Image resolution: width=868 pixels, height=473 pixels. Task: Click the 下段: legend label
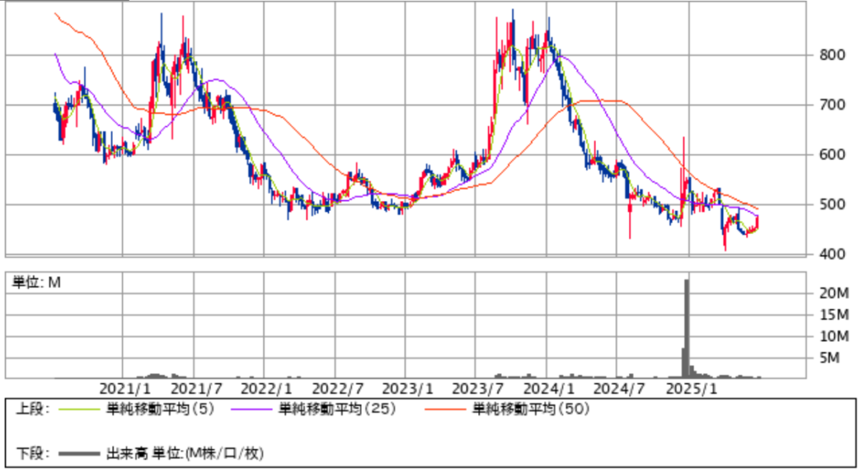(33, 454)
